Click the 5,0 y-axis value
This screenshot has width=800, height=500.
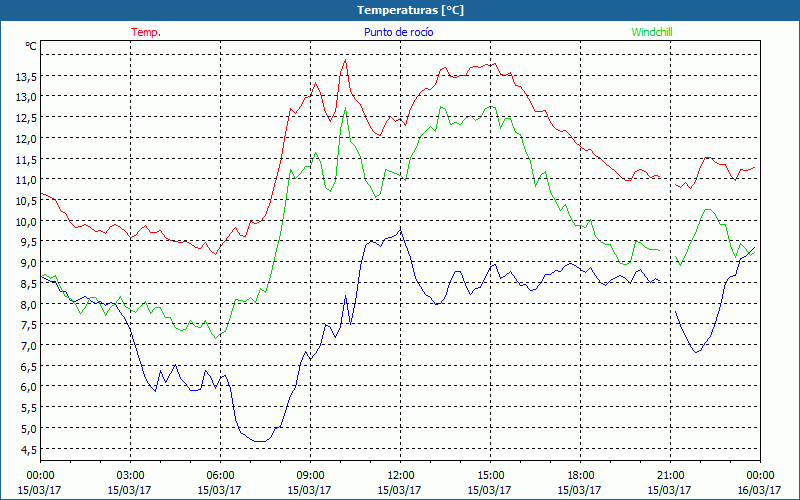point(29,428)
